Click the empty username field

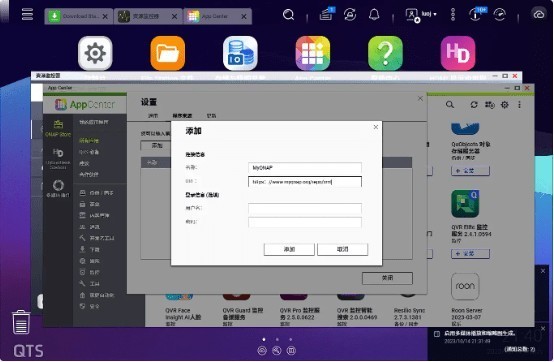(305, 208)
